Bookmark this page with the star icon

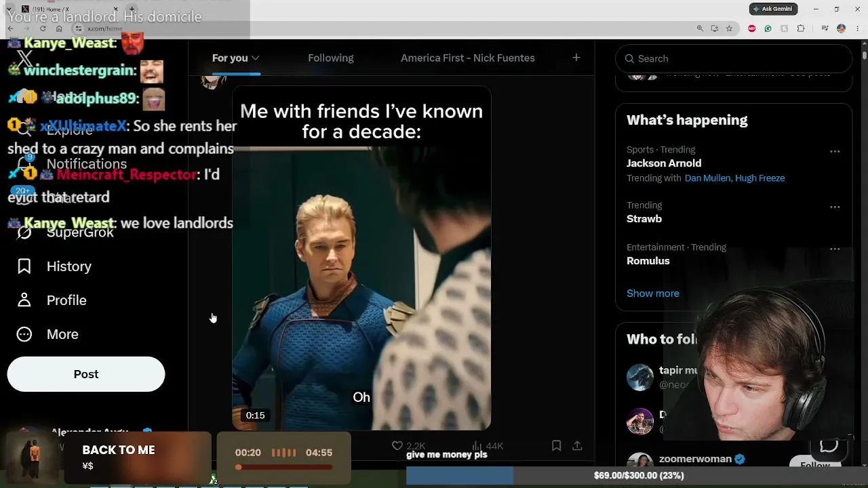729,28
